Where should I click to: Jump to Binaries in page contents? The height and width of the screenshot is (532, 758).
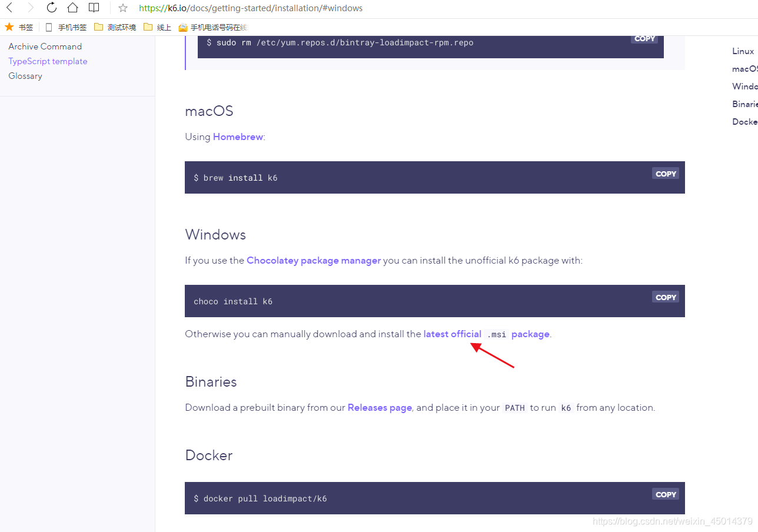tap(744, 104)
